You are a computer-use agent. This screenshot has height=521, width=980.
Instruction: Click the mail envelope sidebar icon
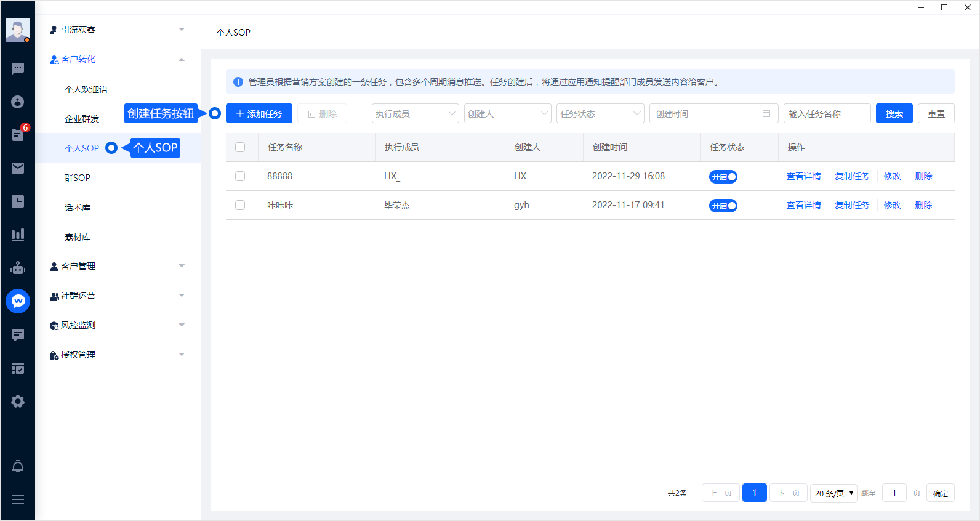click(x=18, y=168)
